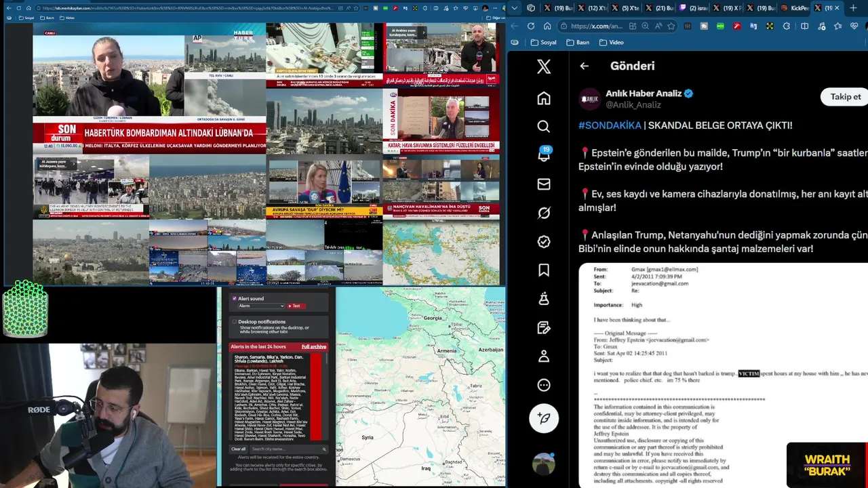Enable Desktop notifications checkbox

pos(235,322)
